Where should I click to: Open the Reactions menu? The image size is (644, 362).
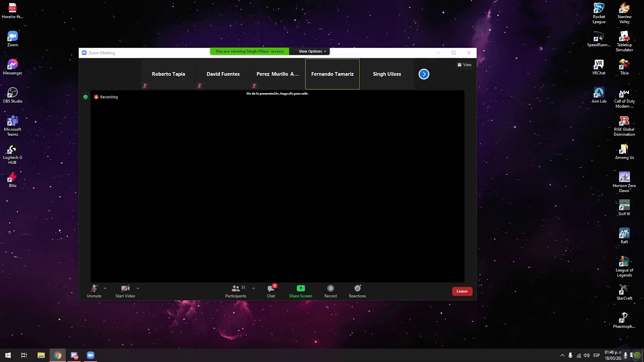tap(357, 291)
